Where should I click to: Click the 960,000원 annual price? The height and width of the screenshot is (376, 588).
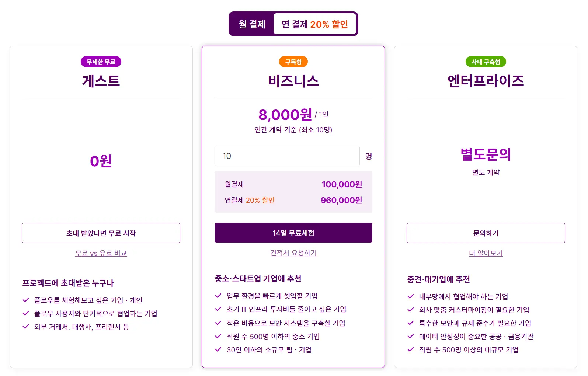(x=341, y=200)
